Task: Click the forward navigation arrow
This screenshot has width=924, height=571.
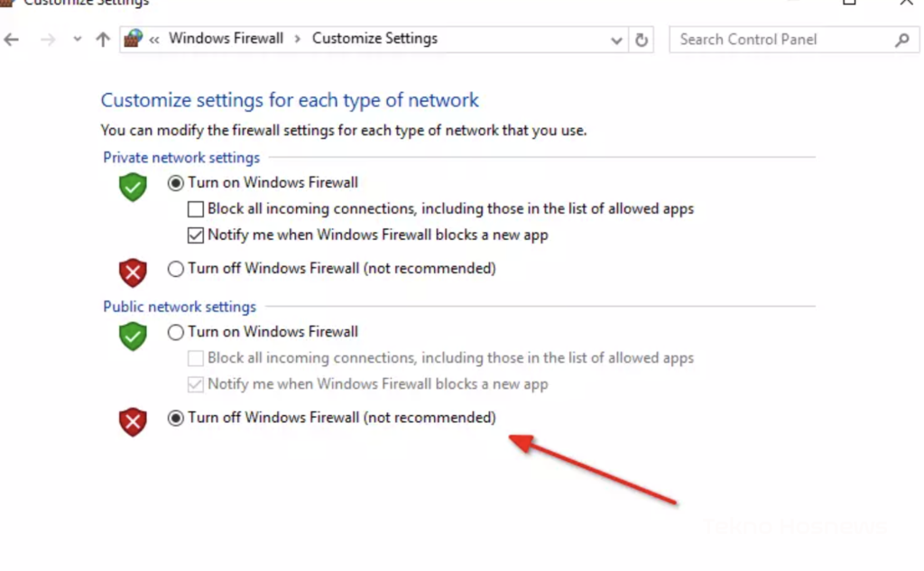Action: click(48, 40)
